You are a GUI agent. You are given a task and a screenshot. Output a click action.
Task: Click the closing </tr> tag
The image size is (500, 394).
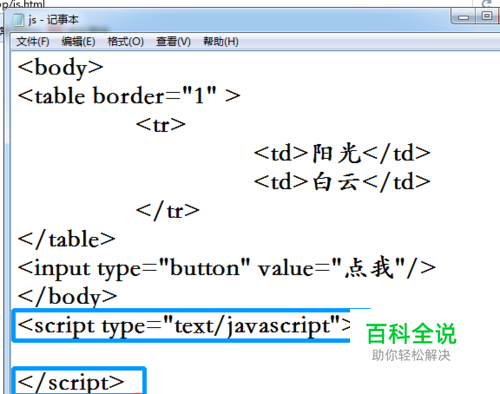168,211
